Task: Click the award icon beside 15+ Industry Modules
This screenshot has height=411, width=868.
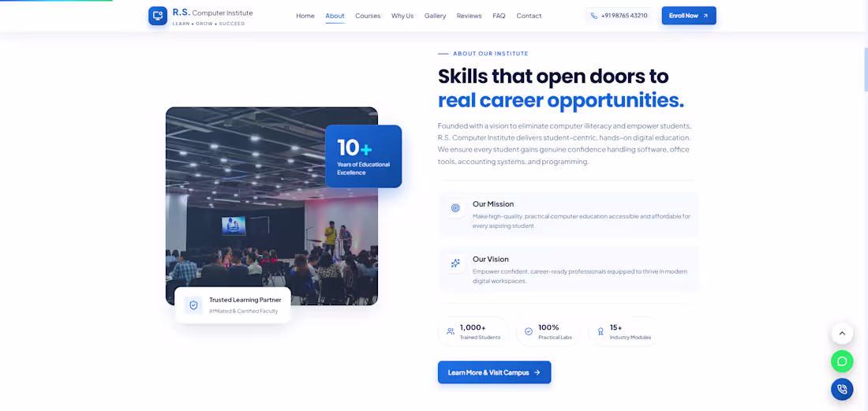Action: (600, 331)
